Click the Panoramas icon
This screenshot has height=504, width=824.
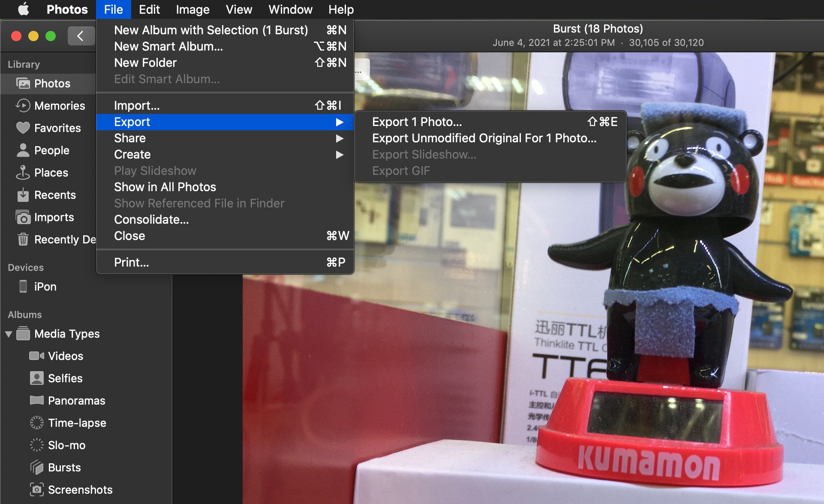[37, 400]
